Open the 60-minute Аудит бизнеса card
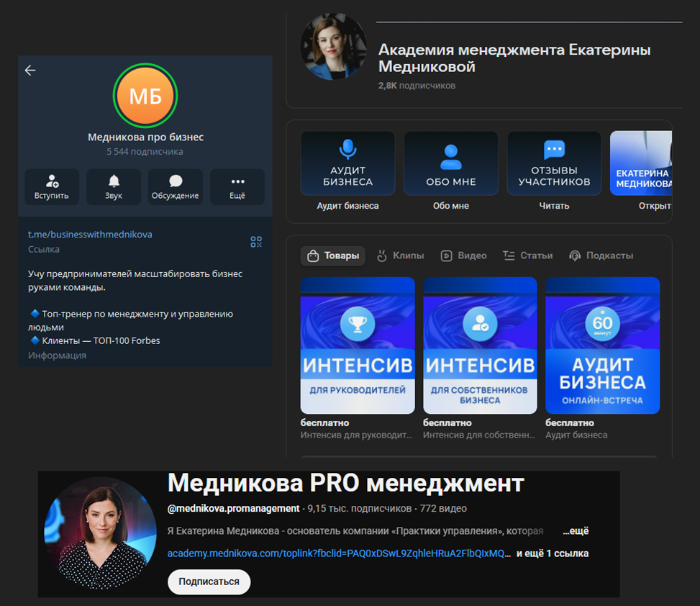The height and width of the screenshot is (606, 700). (602, 345)
